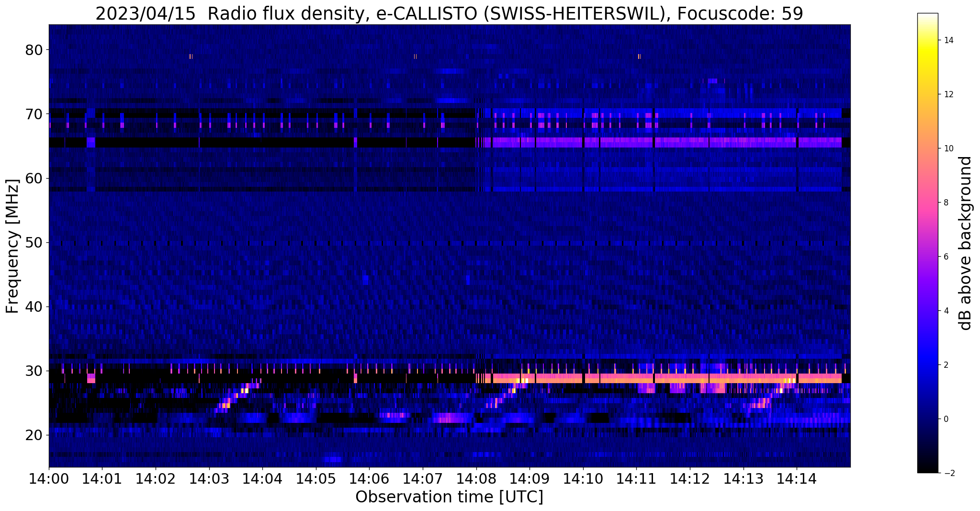Click the 60 MHz frequency tick label

pos(34,178)
